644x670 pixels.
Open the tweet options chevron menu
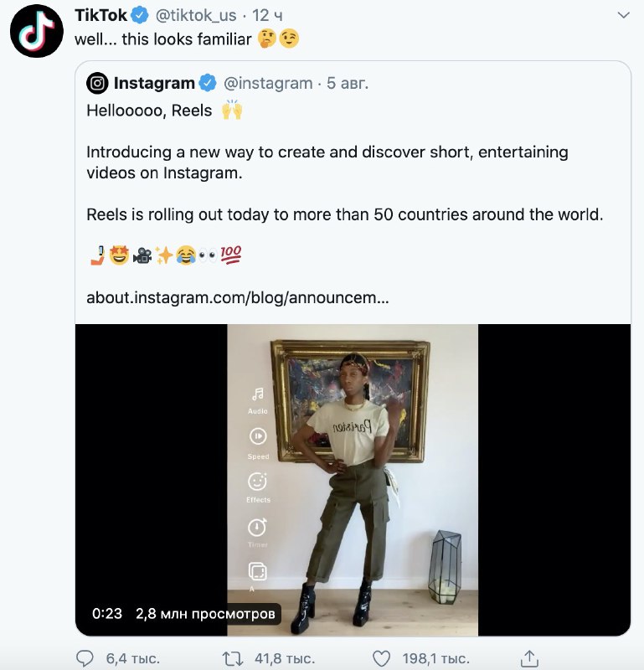coord(623,16)
